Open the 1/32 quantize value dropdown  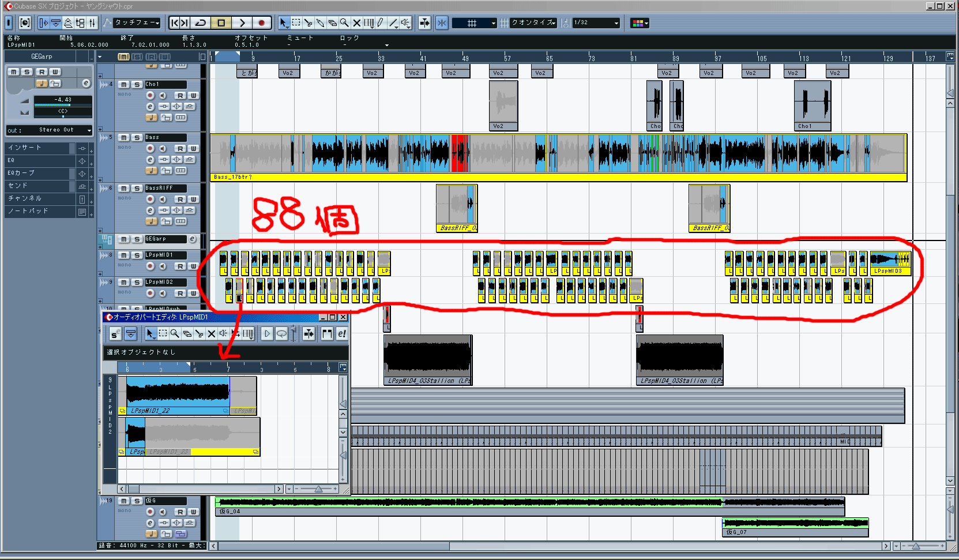coord(596,23)
